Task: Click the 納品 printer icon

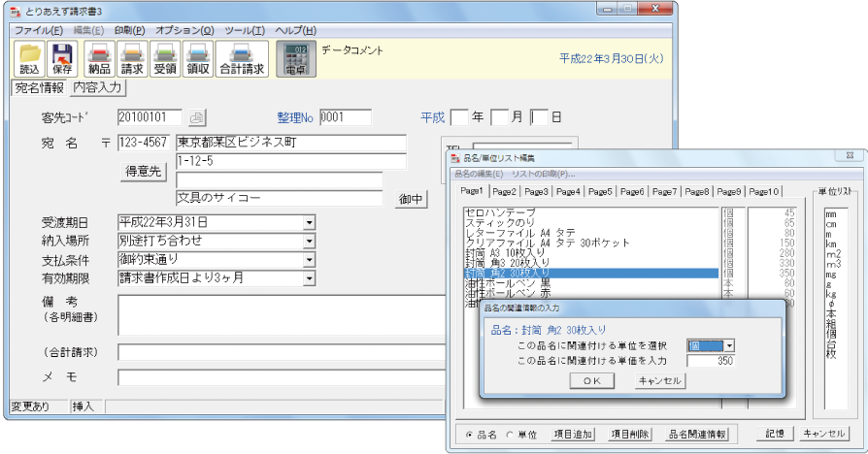Action: 99,58
